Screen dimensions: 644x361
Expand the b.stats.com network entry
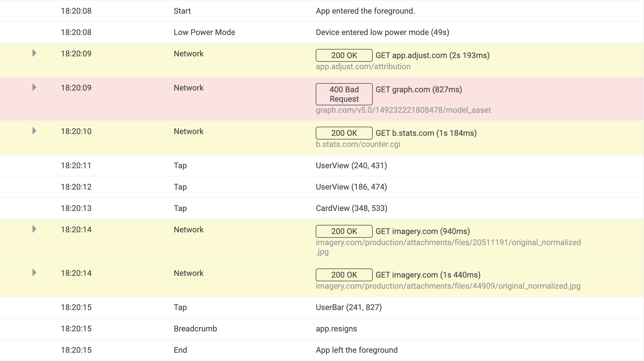34,131
